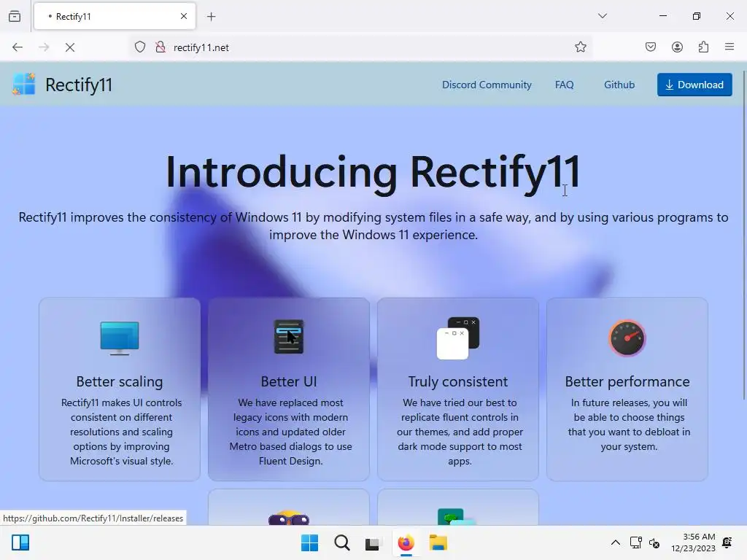Open the Firefox account menu

pyautogui.click(x=678, y=47)
